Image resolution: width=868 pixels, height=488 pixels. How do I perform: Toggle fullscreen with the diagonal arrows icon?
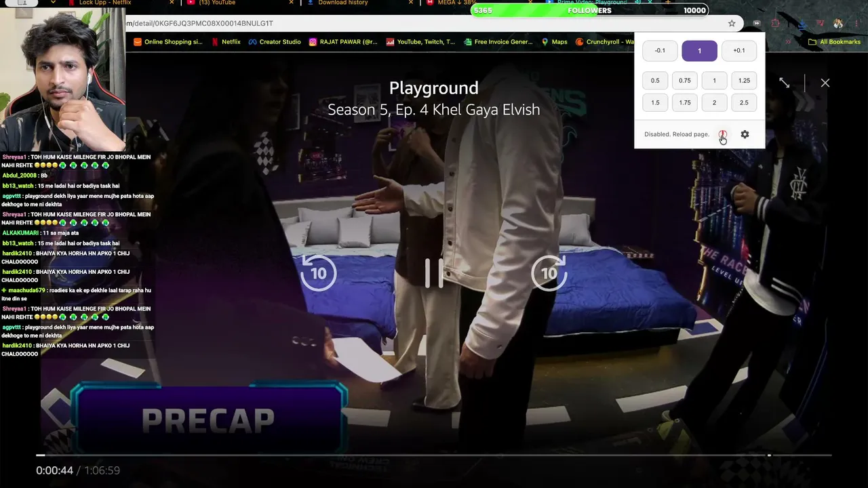(785, 83)
